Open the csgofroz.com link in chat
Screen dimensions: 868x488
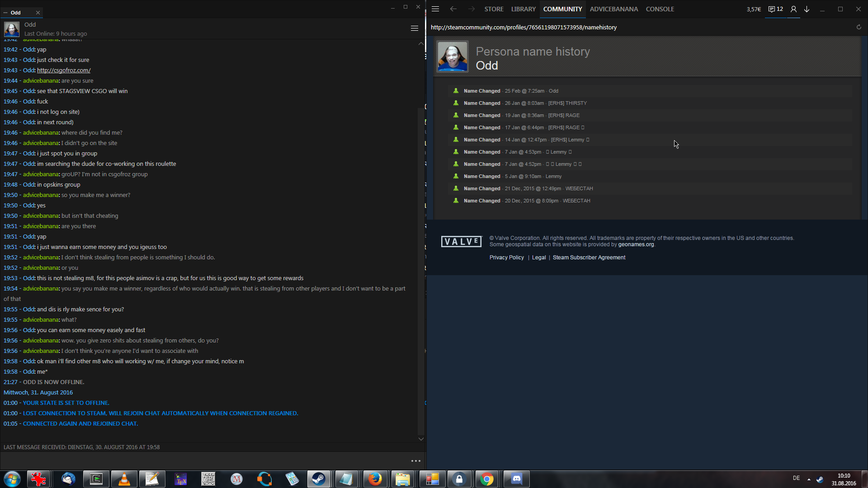64,70
